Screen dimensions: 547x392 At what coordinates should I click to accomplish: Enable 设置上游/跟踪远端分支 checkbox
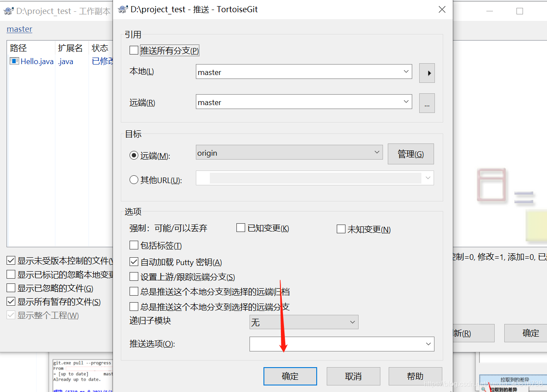coord(134,276)
